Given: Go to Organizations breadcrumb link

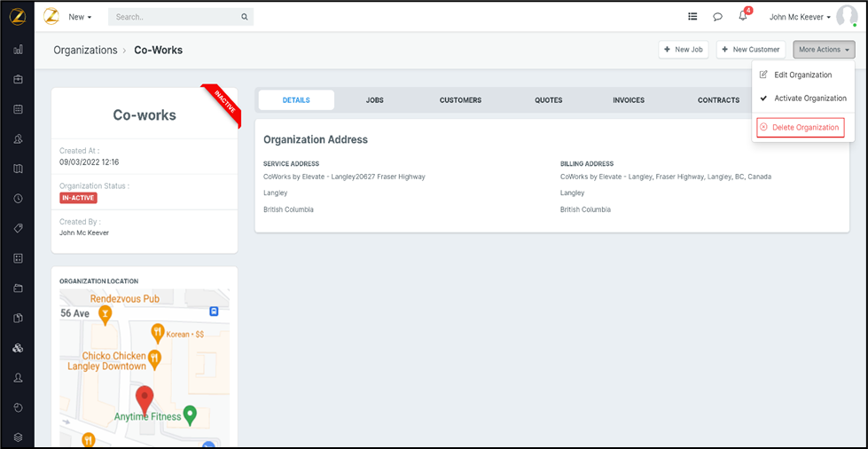Looking at the screenshot, I should 85,50.
